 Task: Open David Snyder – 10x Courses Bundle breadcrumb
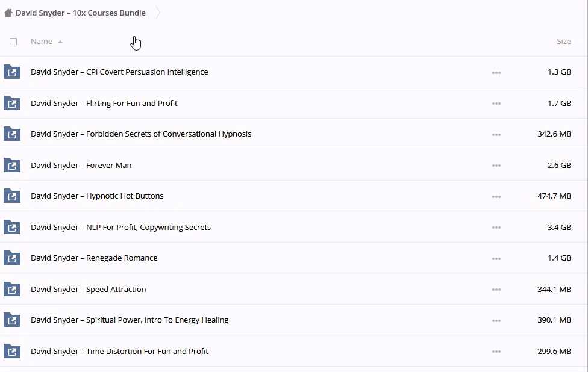[x=81, y=13]
